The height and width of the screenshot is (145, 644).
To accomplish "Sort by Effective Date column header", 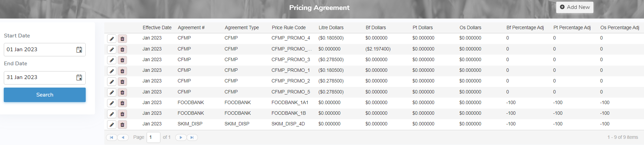I will click(x=157, y=27).
